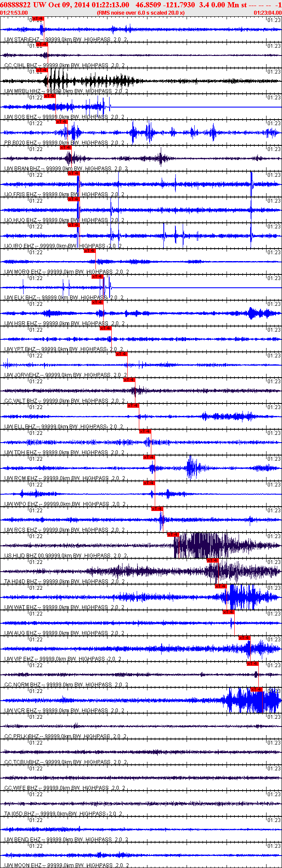Click the longitude value -121.7930

178,4
